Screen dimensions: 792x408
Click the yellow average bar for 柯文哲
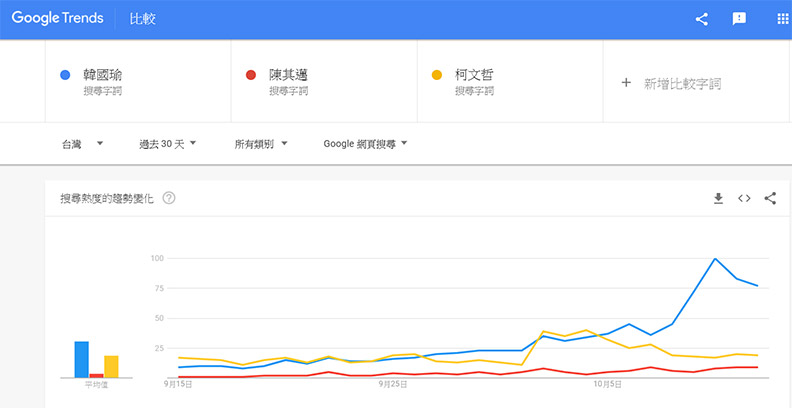[111, 367]
